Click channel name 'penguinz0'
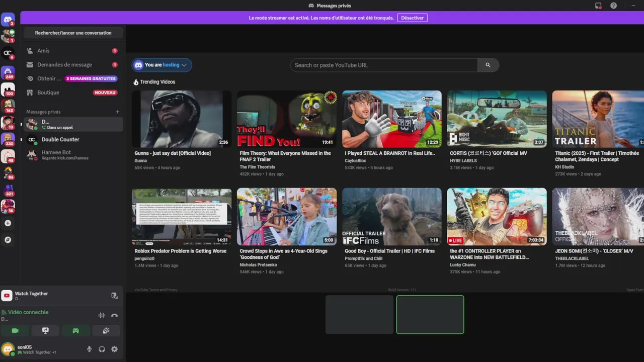Viewport: 644px width, 362px height. click(144, 258)
